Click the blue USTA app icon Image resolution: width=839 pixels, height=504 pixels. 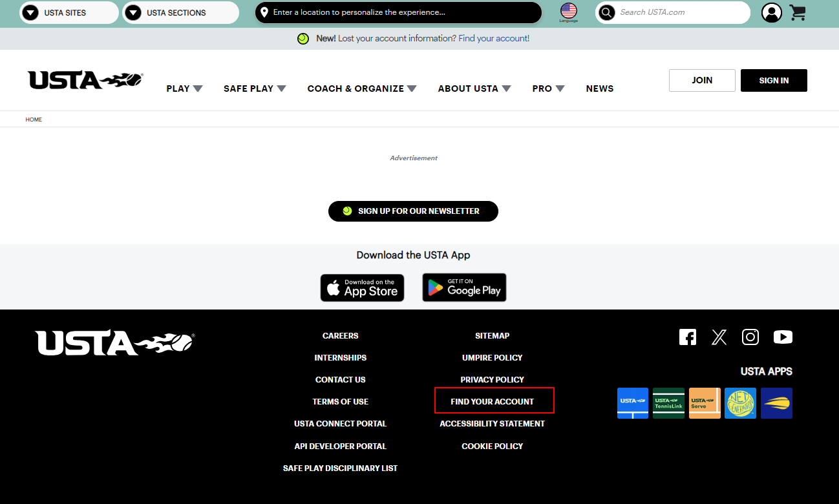(x=633, y=403)
